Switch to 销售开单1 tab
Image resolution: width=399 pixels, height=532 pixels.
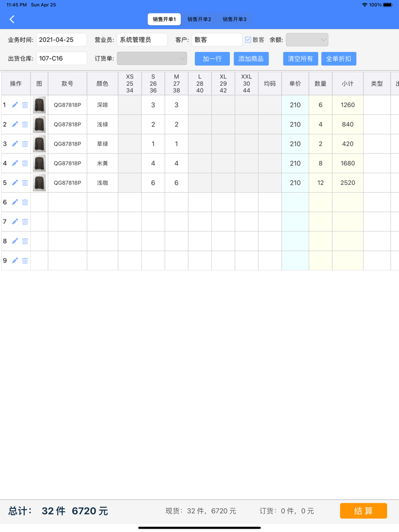pyautogui.click(x=164, y=20)
